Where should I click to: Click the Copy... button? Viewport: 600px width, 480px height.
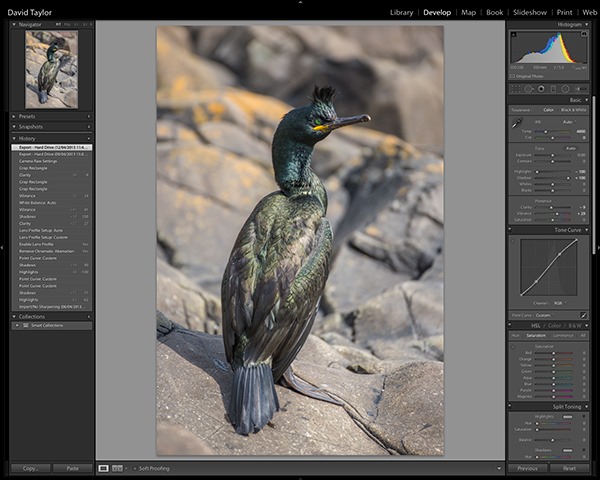point(30,468)
